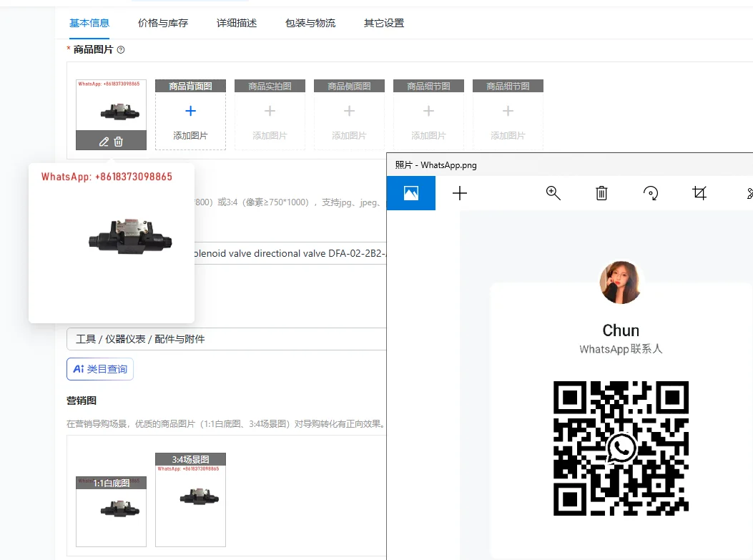Switch to the 价格与库存 tab
This screenshot has width=753, height=560.
tap(163, 23)
